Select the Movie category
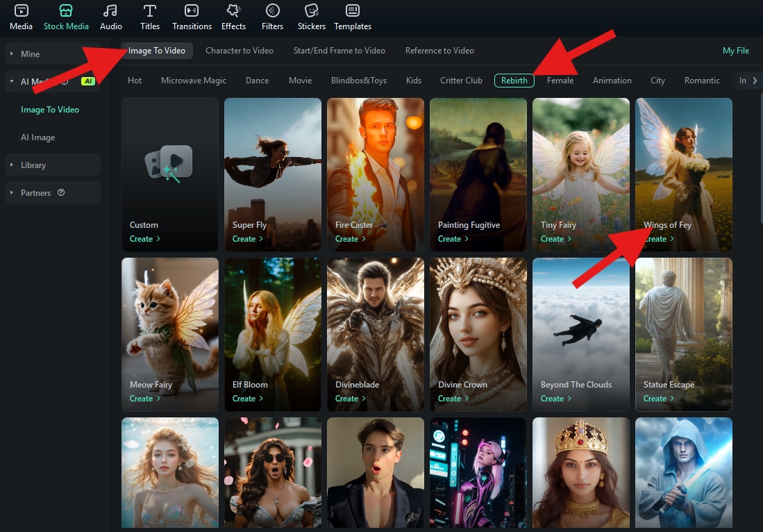The width and height of the screenshot is (763, 532). (x=300, y=81)
